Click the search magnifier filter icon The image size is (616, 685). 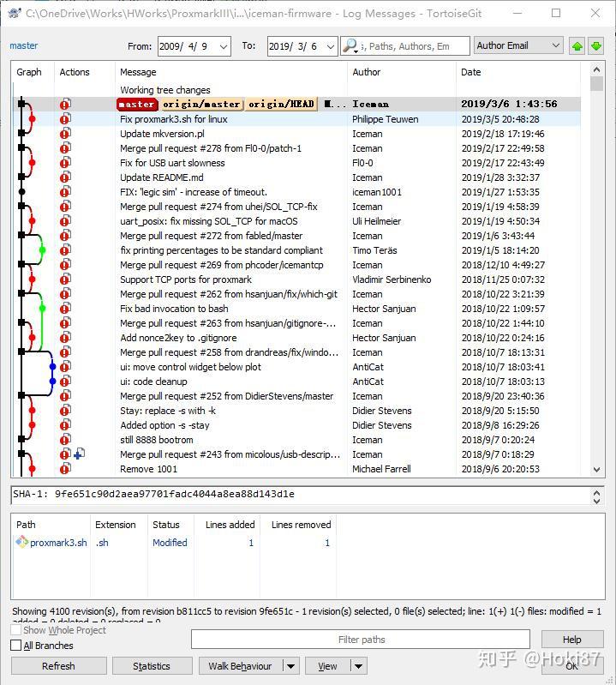coord(350,46)
